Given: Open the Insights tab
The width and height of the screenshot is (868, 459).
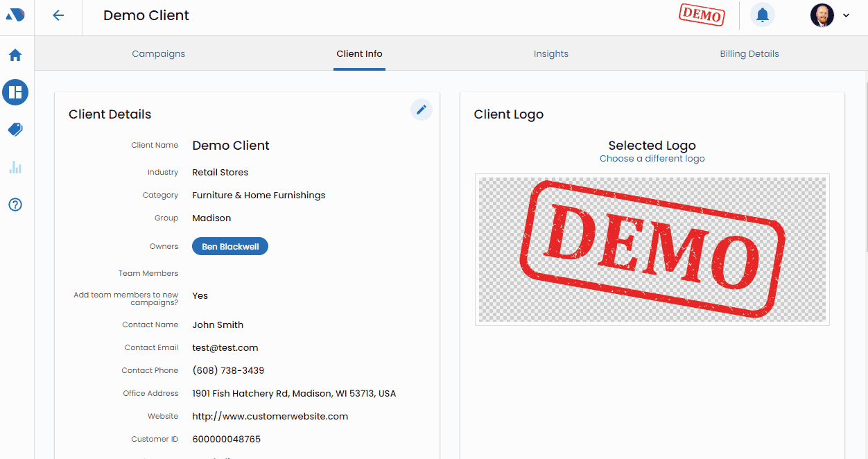Looking at the screenshot, I should [551, 53].
